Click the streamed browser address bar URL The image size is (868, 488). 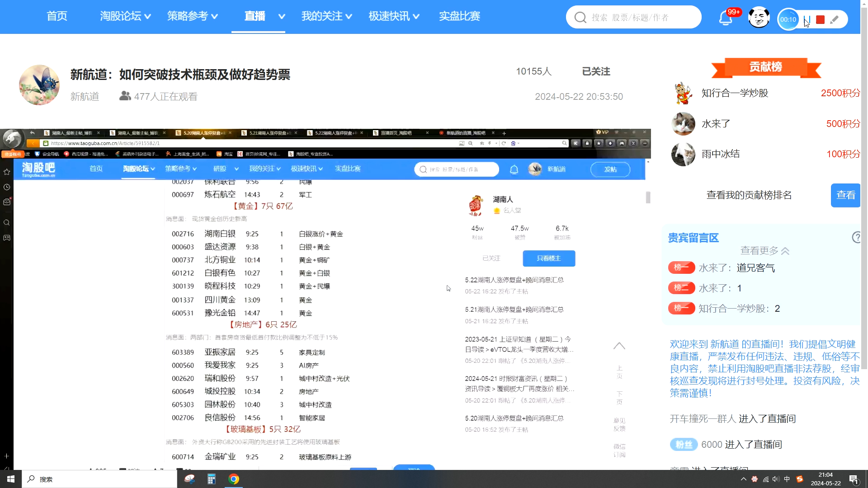click(x=105, y=143)
